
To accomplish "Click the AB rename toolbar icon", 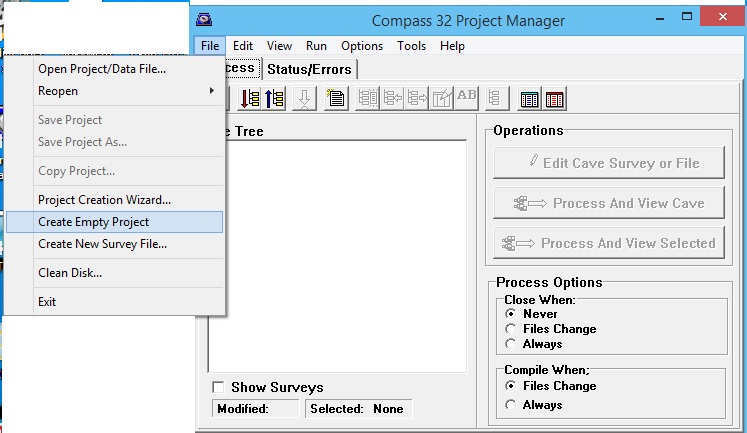I will coord(466,98).
